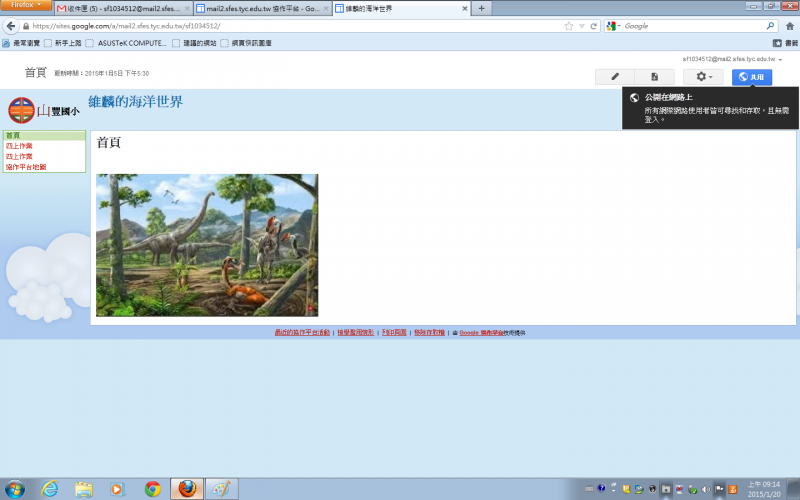800x500 pixels.
Task: Close the 維麟的海洋世界 tab
Action: (x=465, y=9)
